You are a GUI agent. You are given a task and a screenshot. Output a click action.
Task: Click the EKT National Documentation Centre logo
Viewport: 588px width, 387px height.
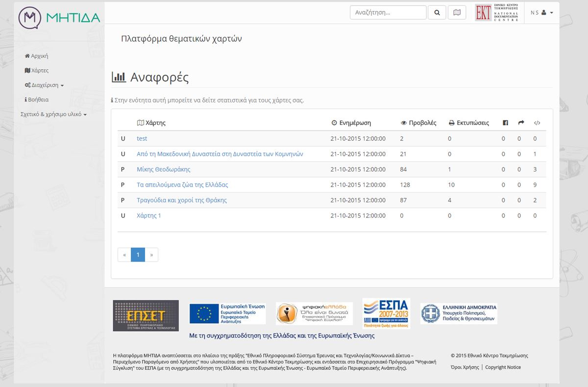click(497, 13)
